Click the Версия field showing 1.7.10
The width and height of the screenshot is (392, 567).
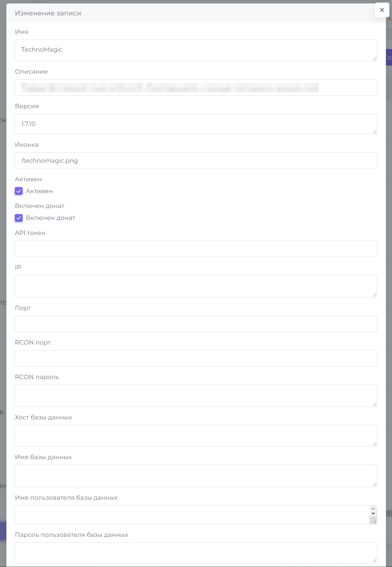click(x=196, y=124)
